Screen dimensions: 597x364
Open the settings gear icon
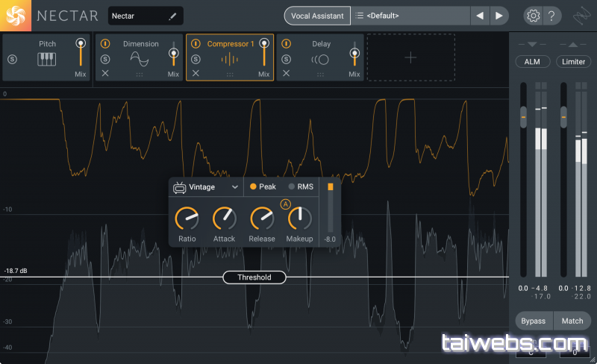(x=533, y=16)
